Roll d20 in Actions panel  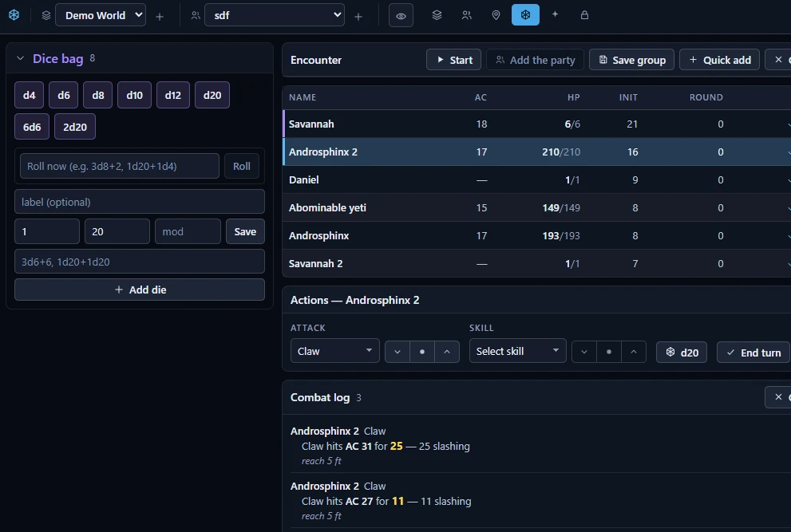682,353
